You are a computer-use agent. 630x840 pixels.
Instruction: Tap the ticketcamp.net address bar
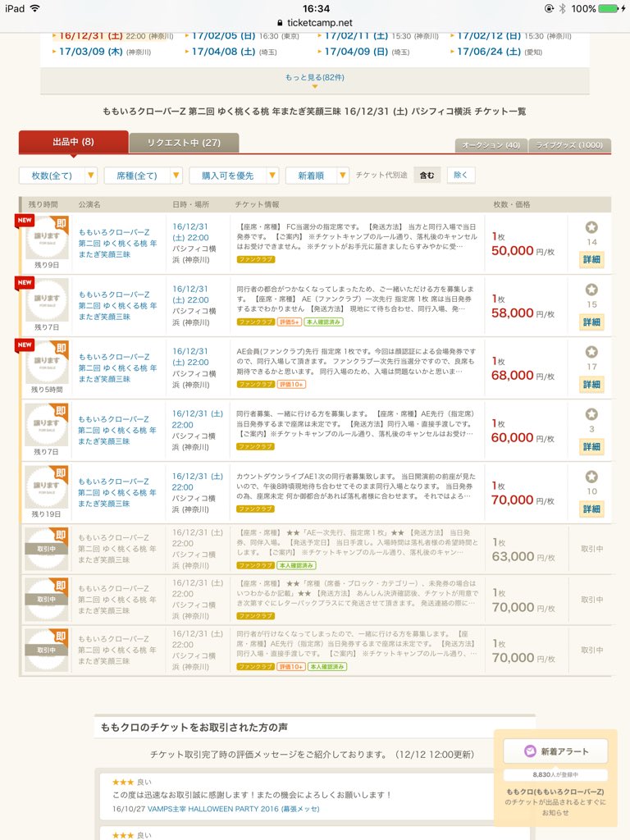(x=315, y=23)
